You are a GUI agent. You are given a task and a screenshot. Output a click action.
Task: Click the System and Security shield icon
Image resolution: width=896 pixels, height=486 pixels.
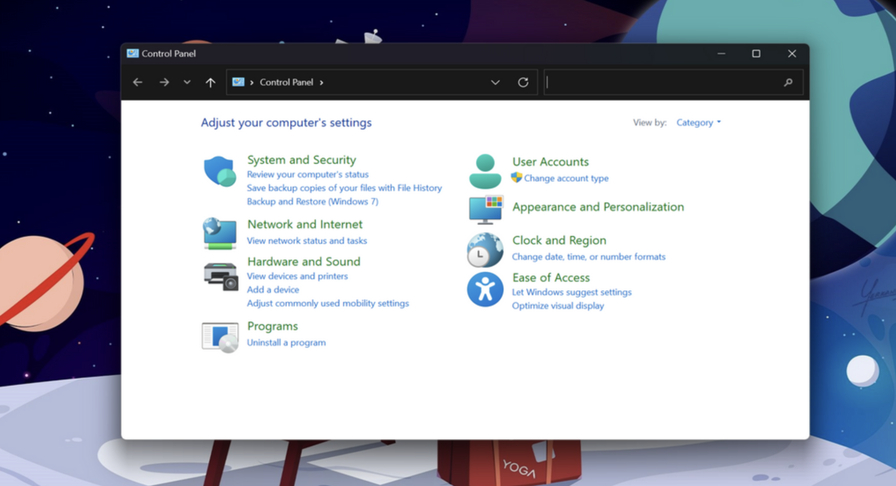pyautogui.click(x=219, y=171)
